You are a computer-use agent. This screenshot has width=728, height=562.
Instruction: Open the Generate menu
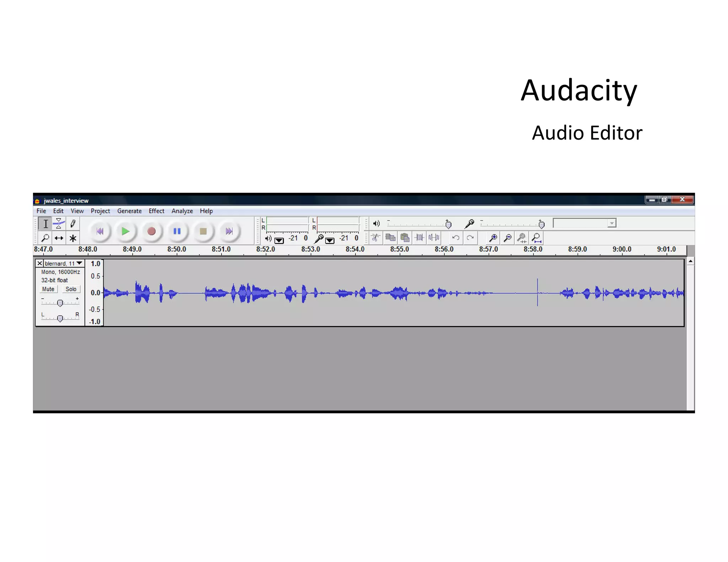point(129,211)
